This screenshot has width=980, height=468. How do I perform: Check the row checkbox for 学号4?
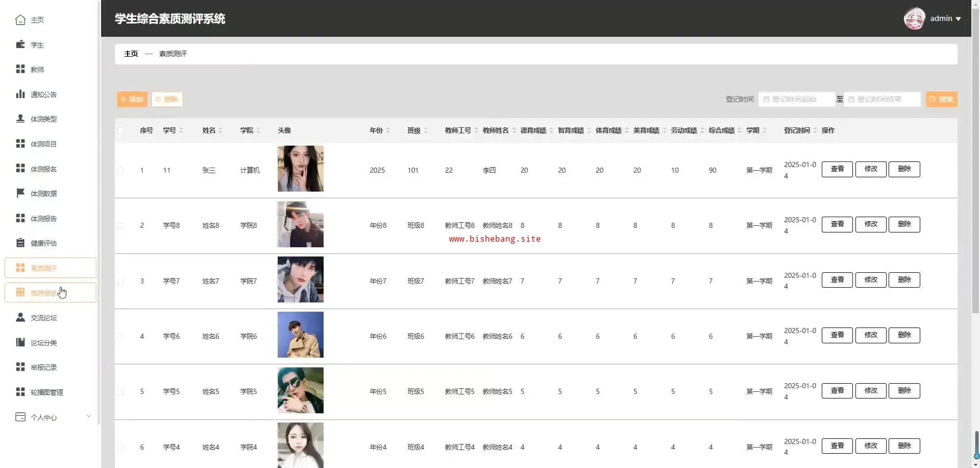click(x=120, y=447)
